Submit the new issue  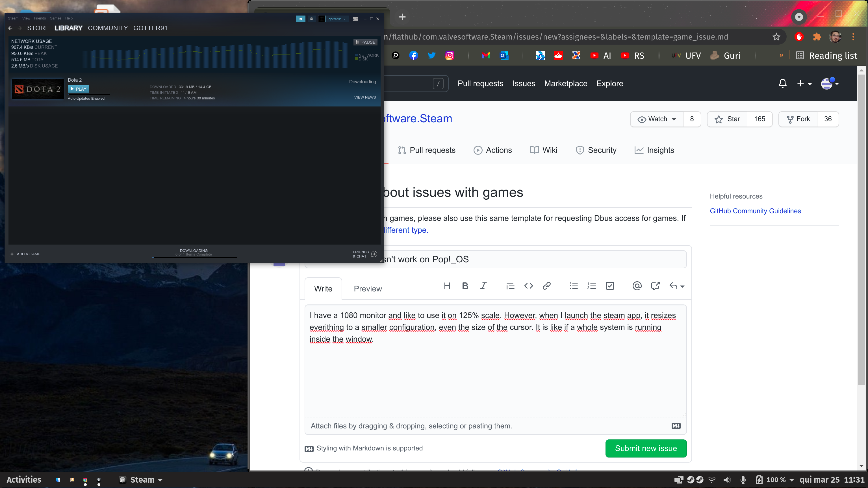point(646,448)
